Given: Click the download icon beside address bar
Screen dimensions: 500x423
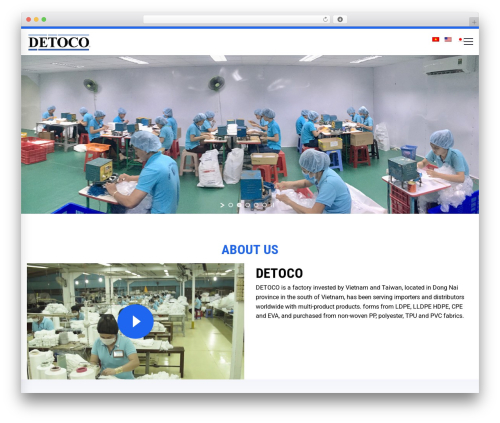Looking at the screenshot, I should 340,19.
